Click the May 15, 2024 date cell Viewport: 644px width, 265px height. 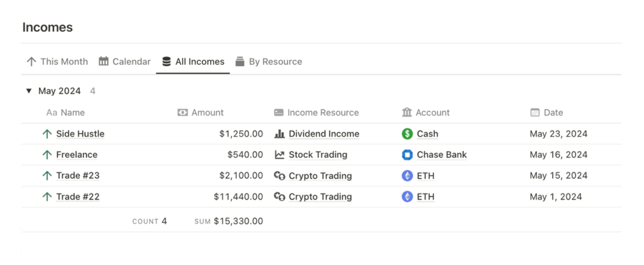point(558,176)
